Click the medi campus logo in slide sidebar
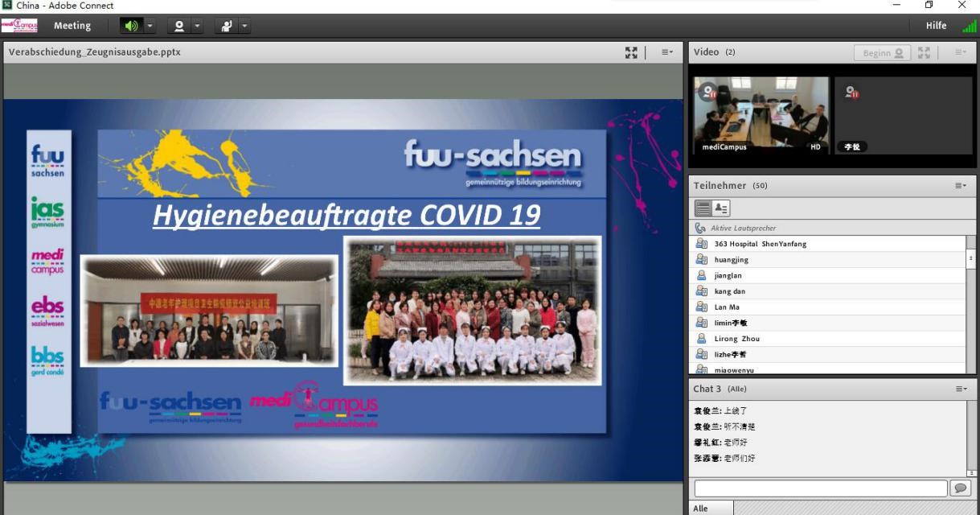This screenshot has width=980, height=515. [47, 262]
